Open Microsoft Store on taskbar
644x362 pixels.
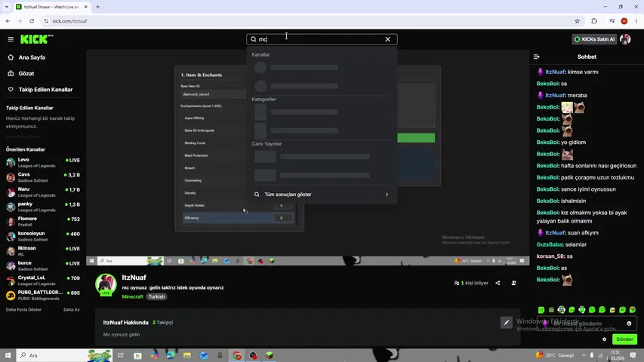(137, 355)
